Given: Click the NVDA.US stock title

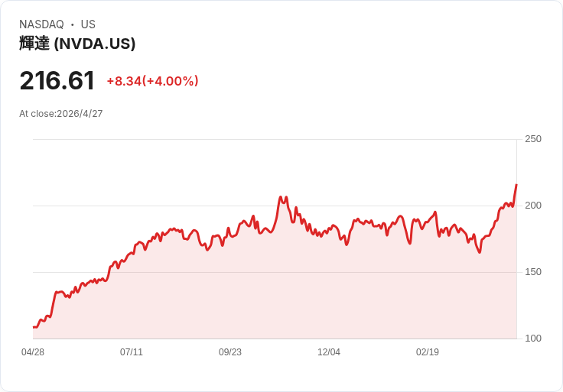Looking at the screenshot, I should [77, 44].
